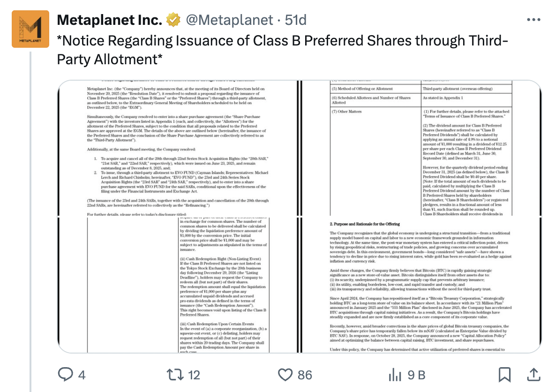Click the like count of 86
The height and width of the screenshot is (392, 555).
(305, 375)
